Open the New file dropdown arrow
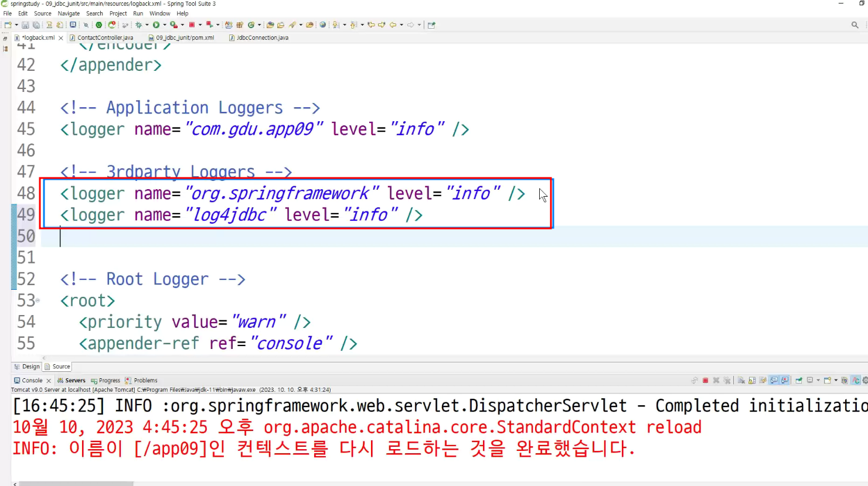The width and height of the screenshot is (868, 486). tap(16, 25)
